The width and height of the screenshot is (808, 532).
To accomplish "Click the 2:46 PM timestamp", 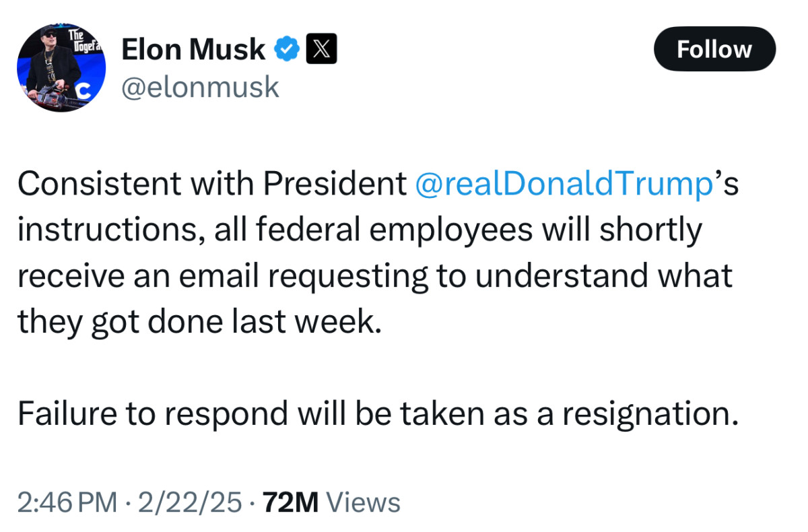I will point(67,502).
